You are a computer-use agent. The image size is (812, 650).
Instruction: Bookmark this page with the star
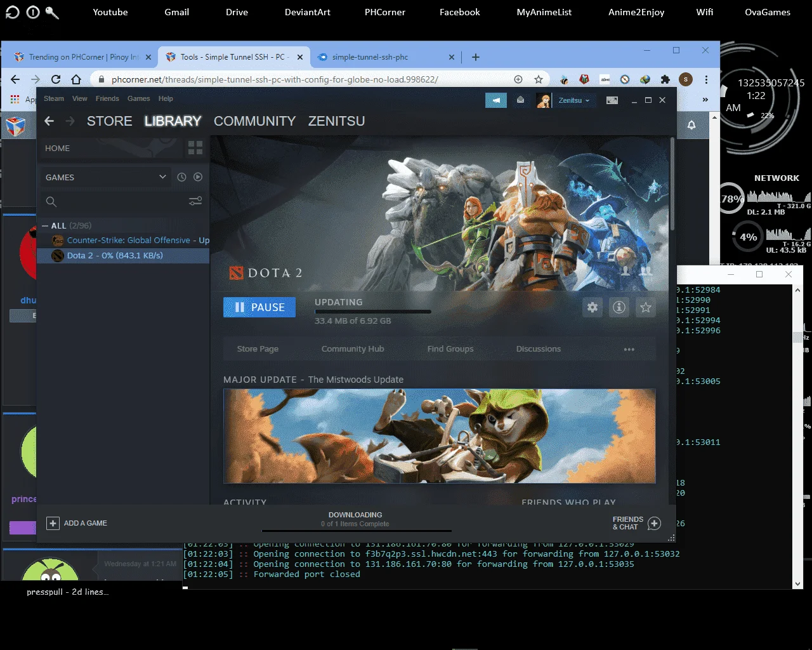click(x=539, y=79)
